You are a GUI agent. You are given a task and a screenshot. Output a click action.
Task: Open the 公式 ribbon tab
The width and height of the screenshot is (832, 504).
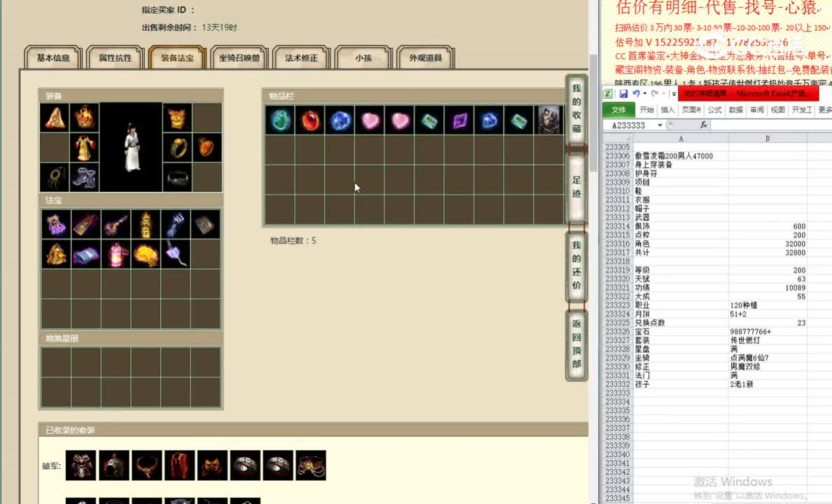tap(714, 110)
